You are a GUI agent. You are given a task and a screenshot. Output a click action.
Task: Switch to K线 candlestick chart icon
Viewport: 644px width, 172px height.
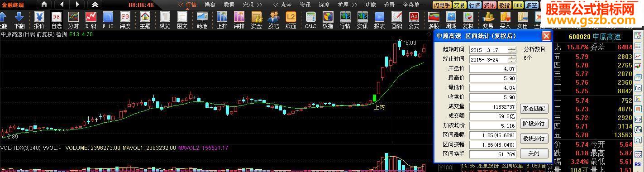91,20
